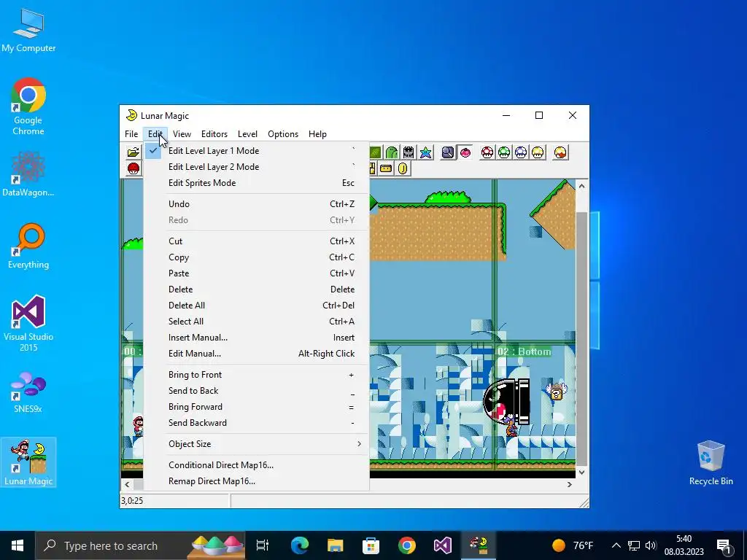Viewport: 747px width, 560px height.
Task: Choose Bring Forward
Action: [x=256, y=407]
